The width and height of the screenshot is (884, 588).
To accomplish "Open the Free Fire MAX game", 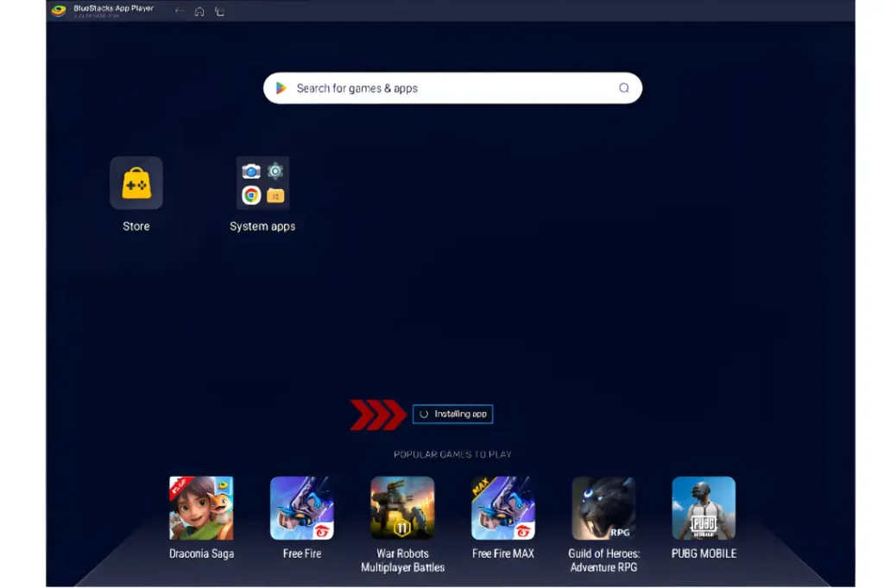I will coord(503,508).
